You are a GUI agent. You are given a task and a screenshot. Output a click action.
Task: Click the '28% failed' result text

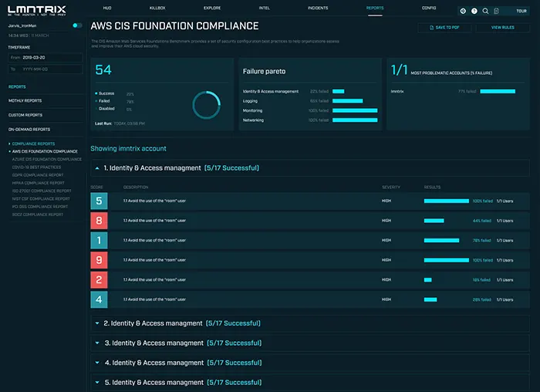coord(482,299)
